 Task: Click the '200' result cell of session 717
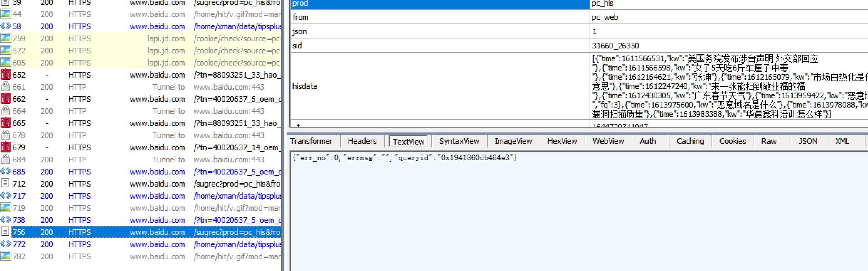pos(47,196)
